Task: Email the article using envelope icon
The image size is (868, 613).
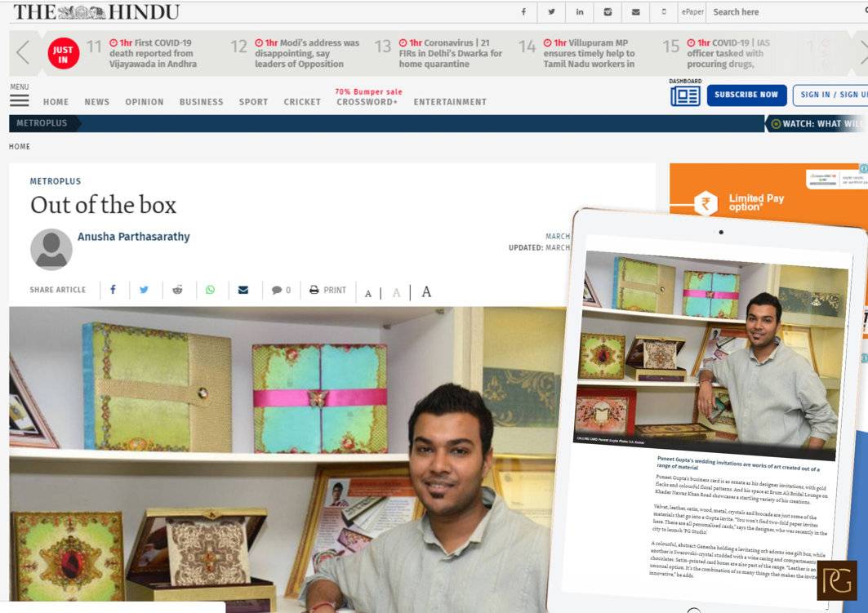Action: [243, 290]
